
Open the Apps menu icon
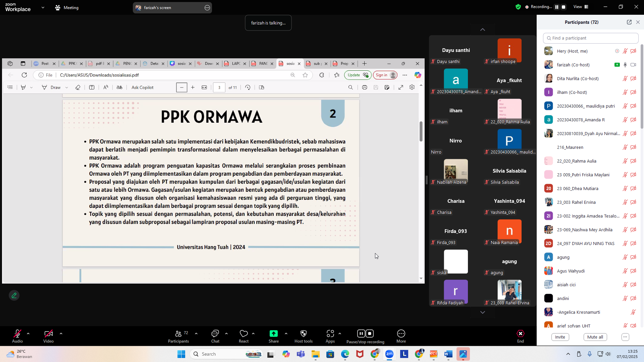(x=330, y=334)
